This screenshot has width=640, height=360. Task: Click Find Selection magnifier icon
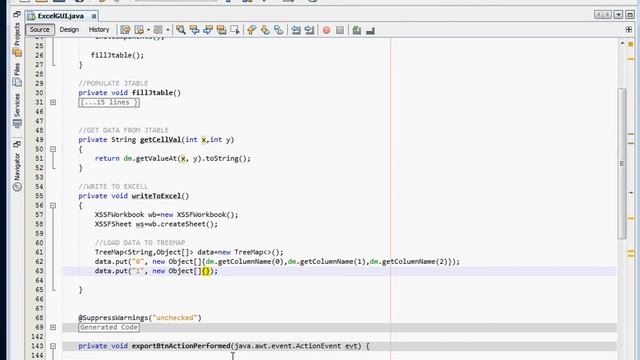pyautogui.click(x=181, y=30)
